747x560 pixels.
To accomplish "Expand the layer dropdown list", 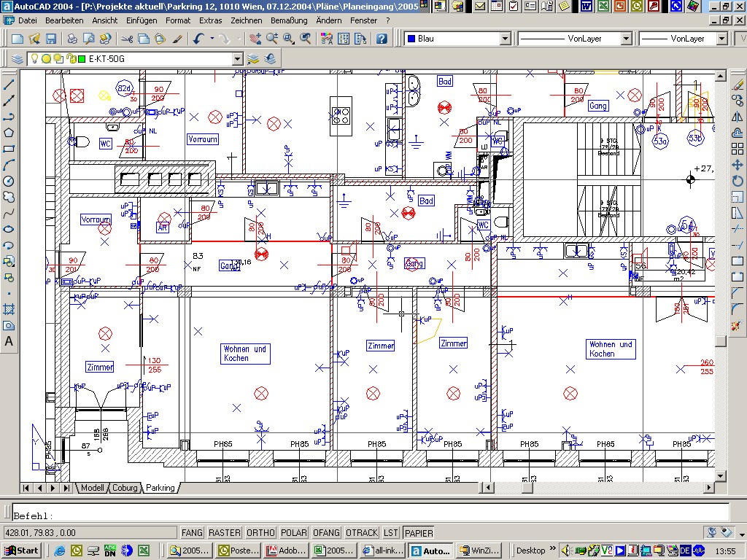I will tap(238, 59).
